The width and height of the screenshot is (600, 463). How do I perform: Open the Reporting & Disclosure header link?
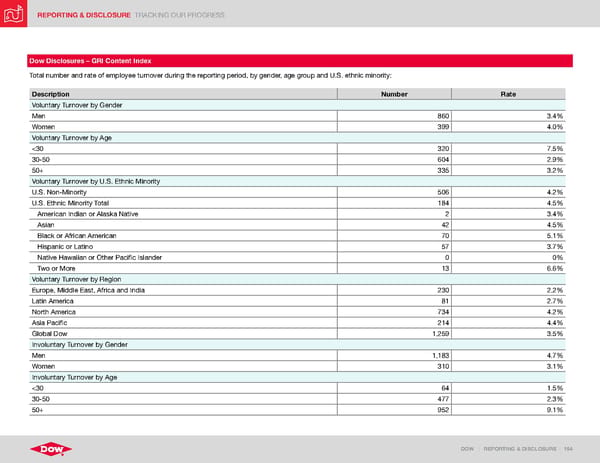click(84, 15)
